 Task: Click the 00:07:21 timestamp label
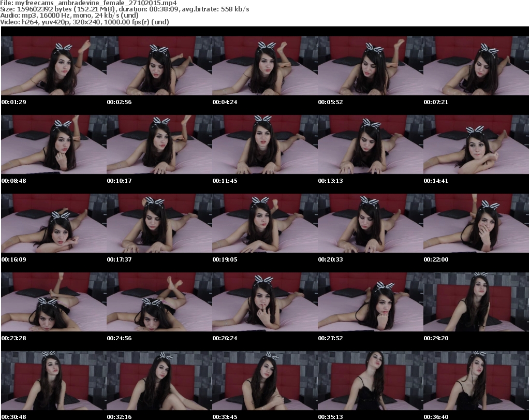pyautogui.click(x=436, y=102)
